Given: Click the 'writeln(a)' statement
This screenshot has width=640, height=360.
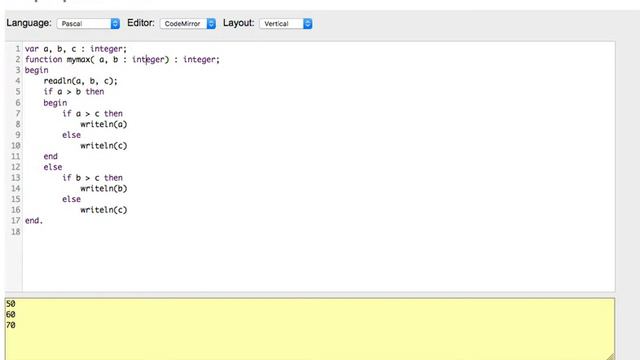Looking at the screenshot, I should 104,124.
